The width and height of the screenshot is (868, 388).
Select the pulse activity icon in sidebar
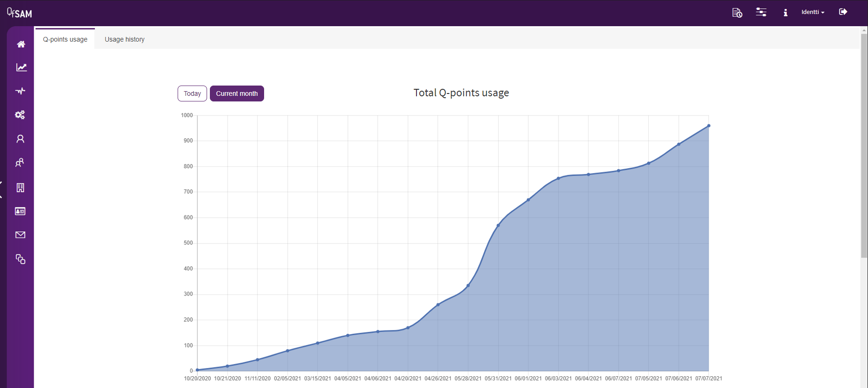pyautogui.click(x=20, y=91)
